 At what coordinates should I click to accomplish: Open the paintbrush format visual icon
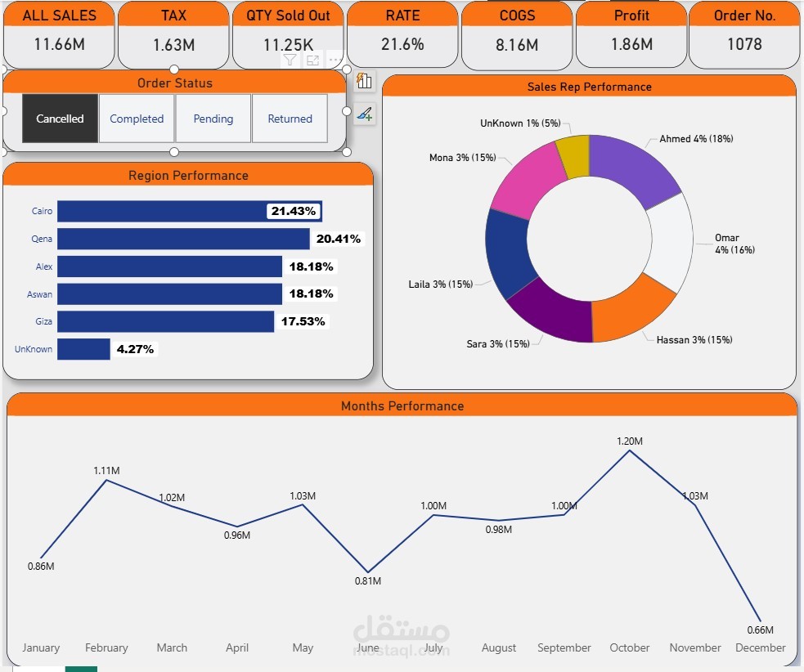tap(365, 114)
